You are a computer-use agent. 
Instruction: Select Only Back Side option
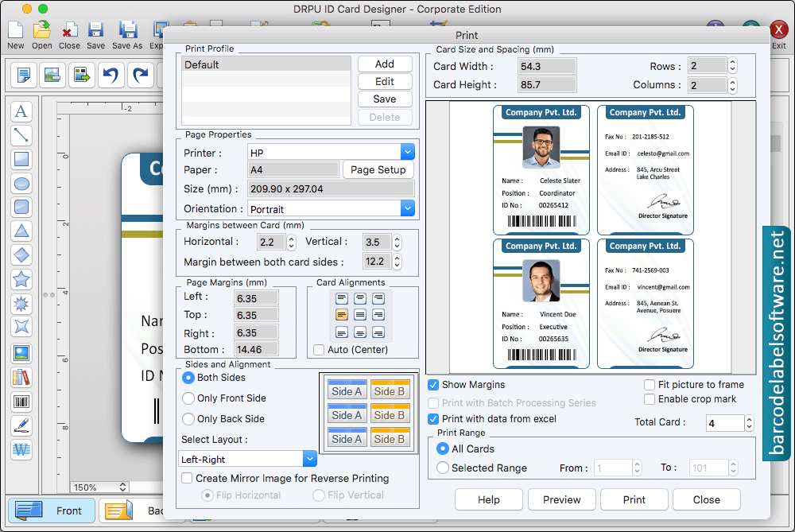(188, 419)
